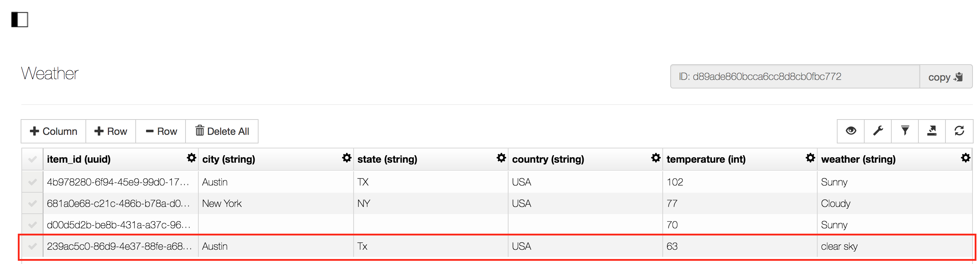Copy the table ID with copy button

946,77
